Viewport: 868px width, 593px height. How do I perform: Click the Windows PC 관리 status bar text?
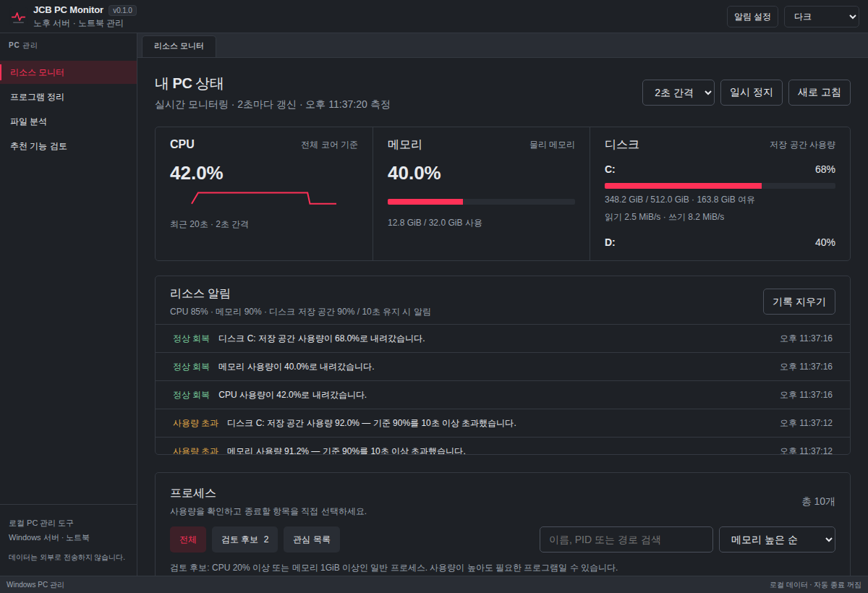[35, 584]
